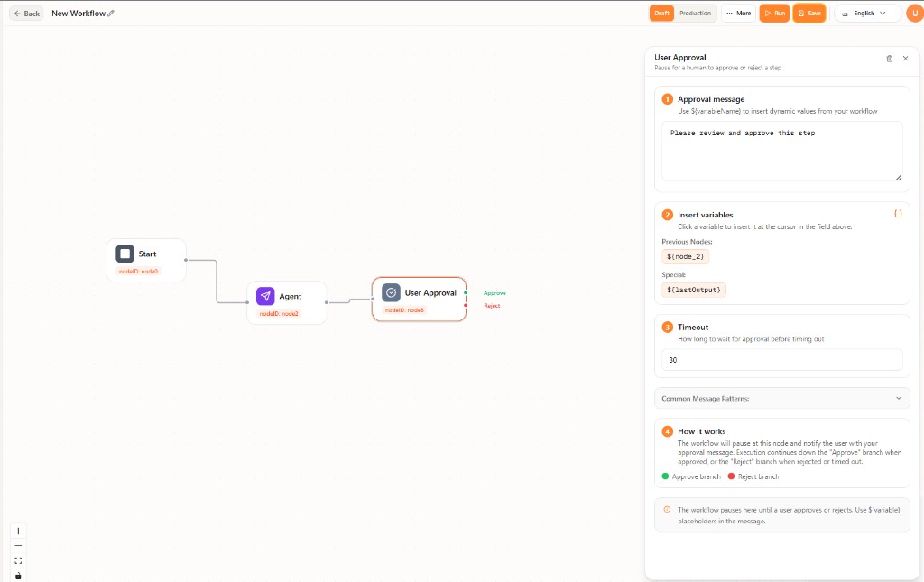Click the User Approval input connector

[373, 299]
